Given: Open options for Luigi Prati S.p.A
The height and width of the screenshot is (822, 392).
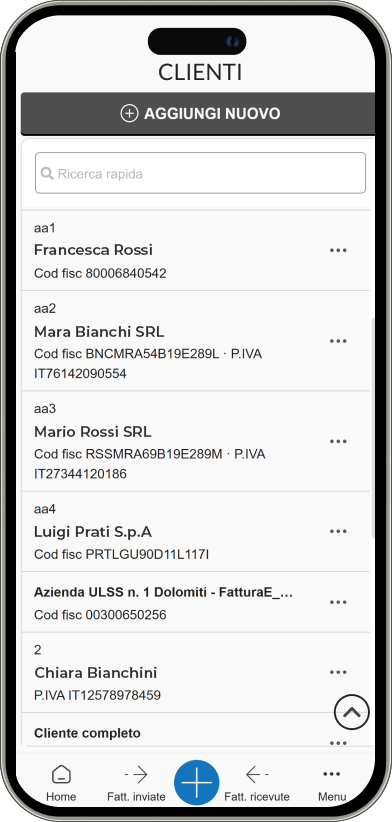Looking at the screenshot, I should tap(338, 531).
